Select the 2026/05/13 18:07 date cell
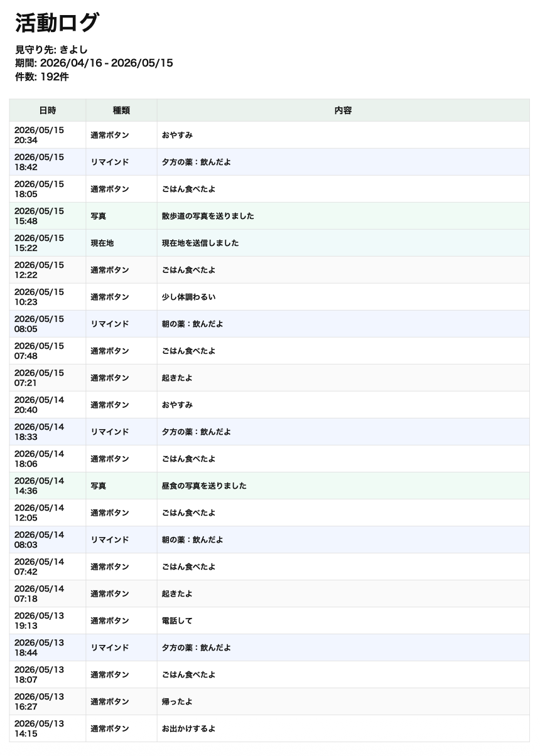 coord(48,674)
